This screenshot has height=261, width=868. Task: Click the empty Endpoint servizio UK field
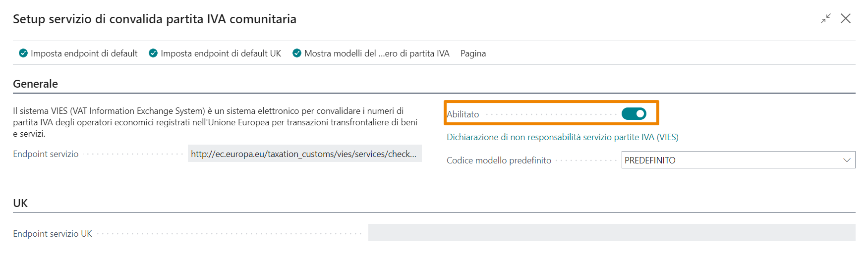coord(611,233)
